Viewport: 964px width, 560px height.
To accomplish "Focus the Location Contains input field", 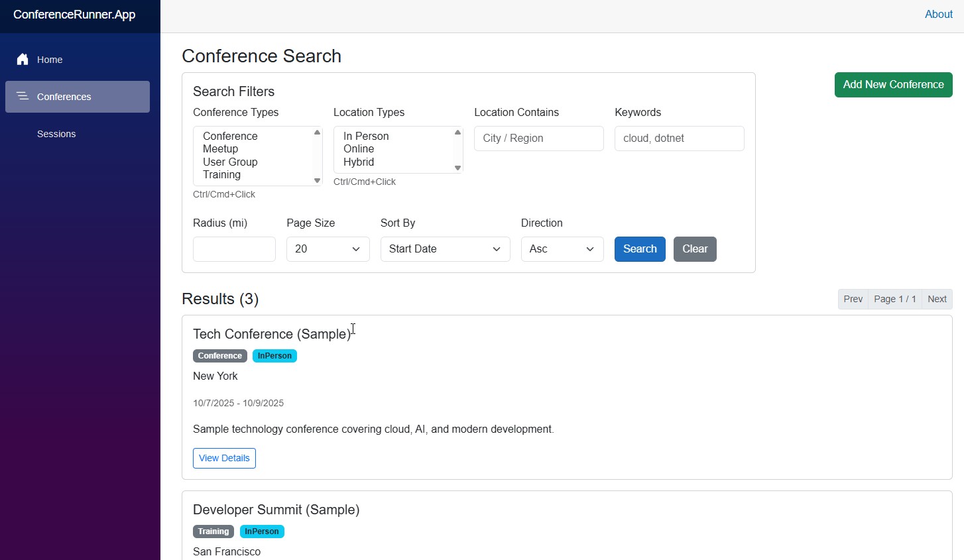I will pos(538,139).
